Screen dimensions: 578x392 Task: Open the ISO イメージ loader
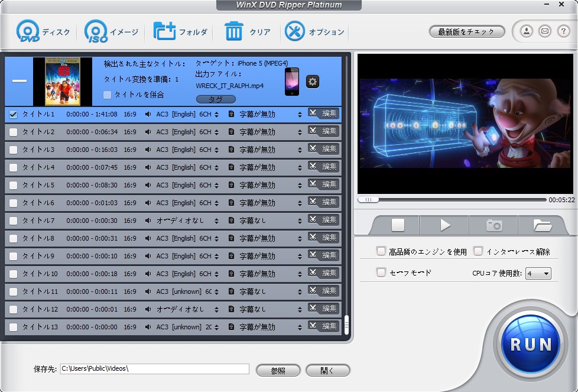click(x=96, y=31)
